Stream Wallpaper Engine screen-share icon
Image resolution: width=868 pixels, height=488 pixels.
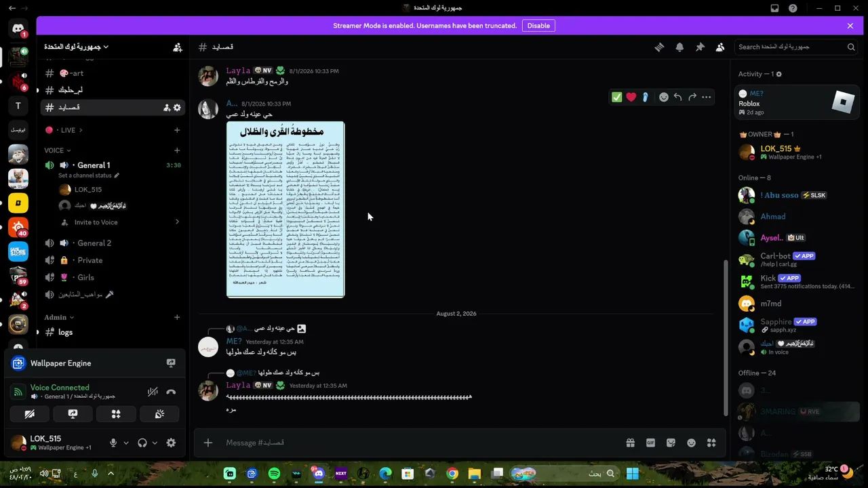[171, 363]
